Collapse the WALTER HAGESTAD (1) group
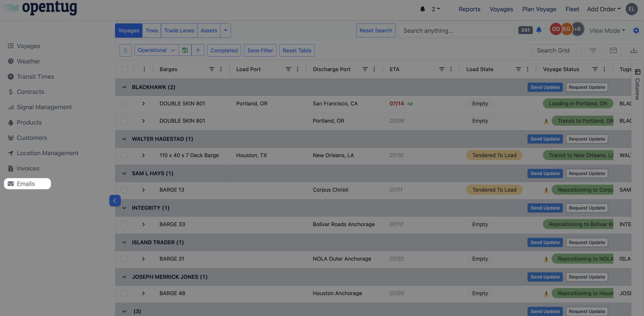 tap(124, 139)
